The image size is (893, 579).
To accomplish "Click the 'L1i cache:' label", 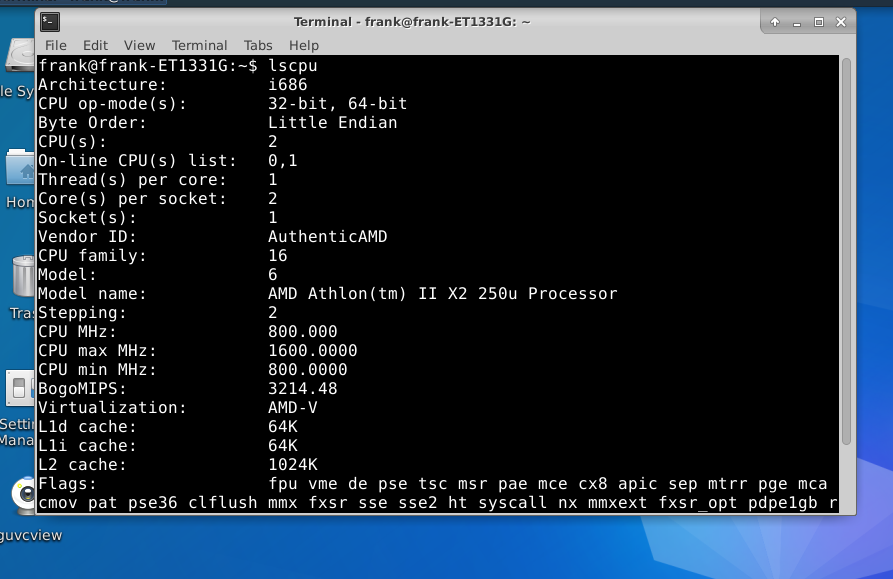I will [x=87, y=446].
